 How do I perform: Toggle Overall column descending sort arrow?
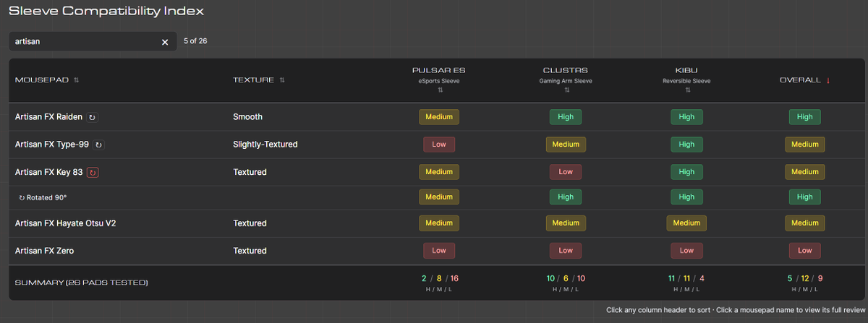(x=827, y=80)
